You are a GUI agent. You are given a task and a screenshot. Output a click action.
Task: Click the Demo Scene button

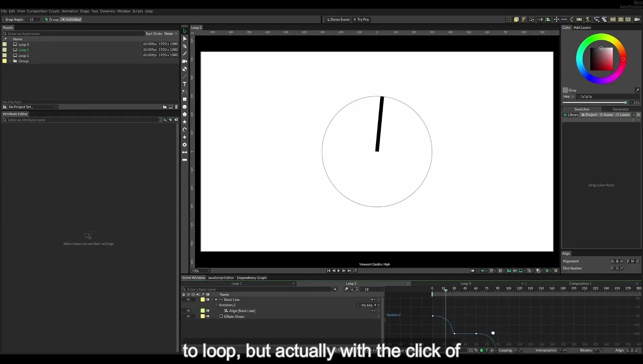pyautogui.click(x=338, y=19)
